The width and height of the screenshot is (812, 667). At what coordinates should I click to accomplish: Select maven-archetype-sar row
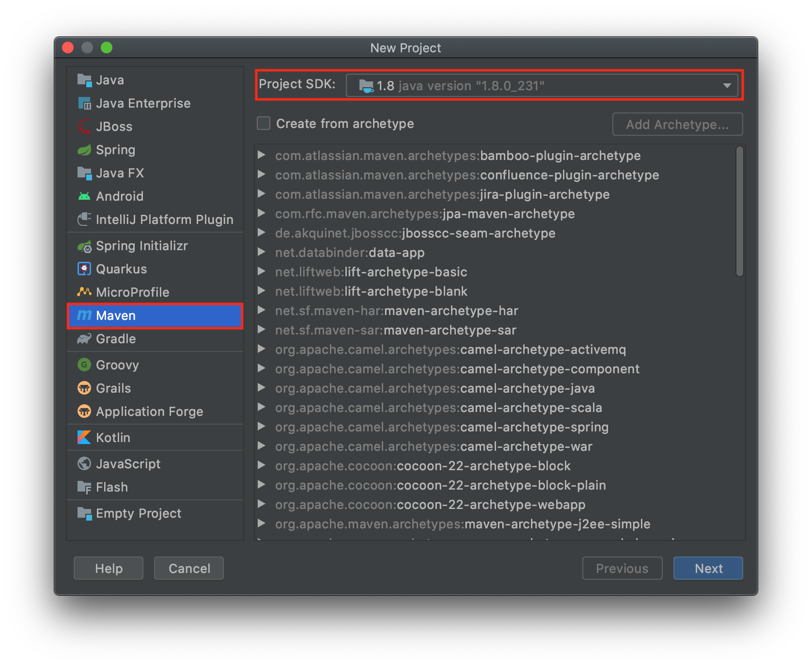coord(495,330)
